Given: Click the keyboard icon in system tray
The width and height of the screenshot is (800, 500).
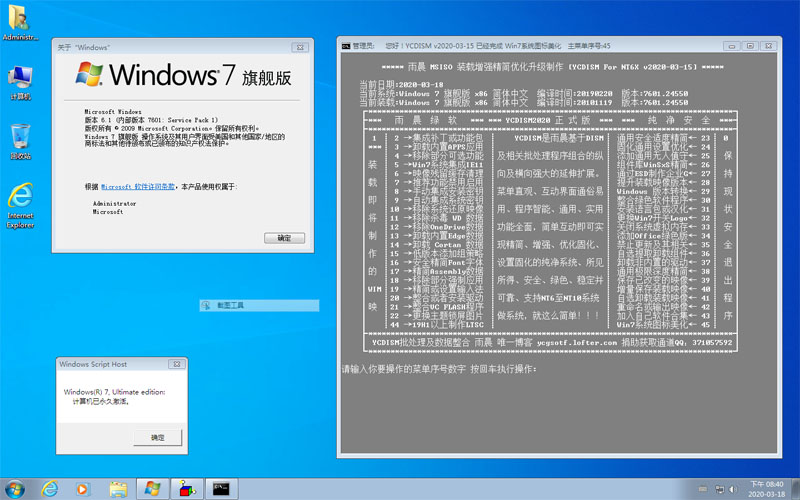Looking at the screenshot, I should click(703, 489).
